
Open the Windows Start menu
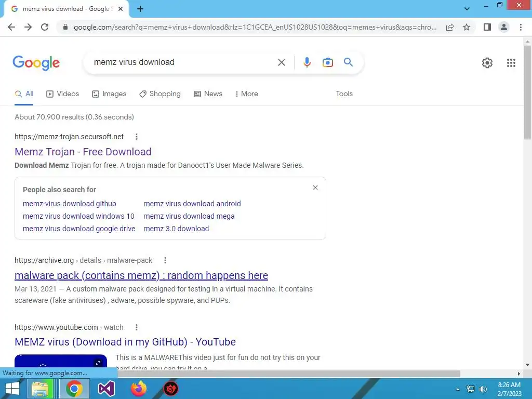point(12,389)
